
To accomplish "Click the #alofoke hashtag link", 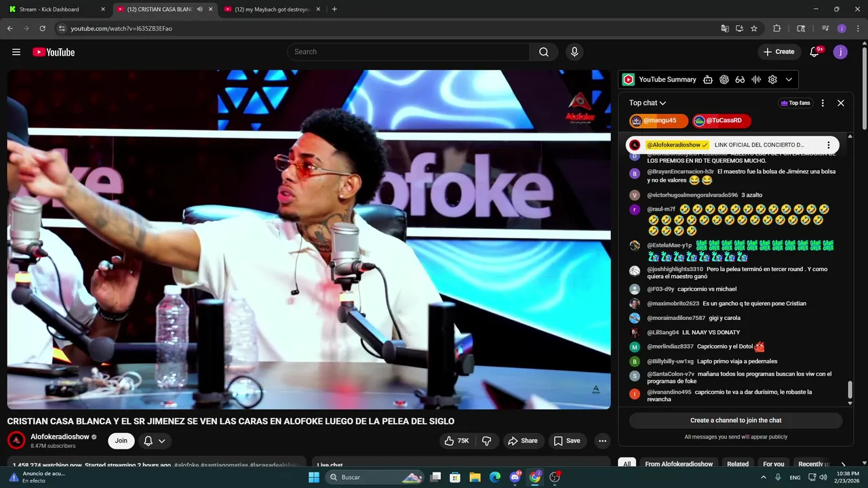I will click(x=186, y=465).
